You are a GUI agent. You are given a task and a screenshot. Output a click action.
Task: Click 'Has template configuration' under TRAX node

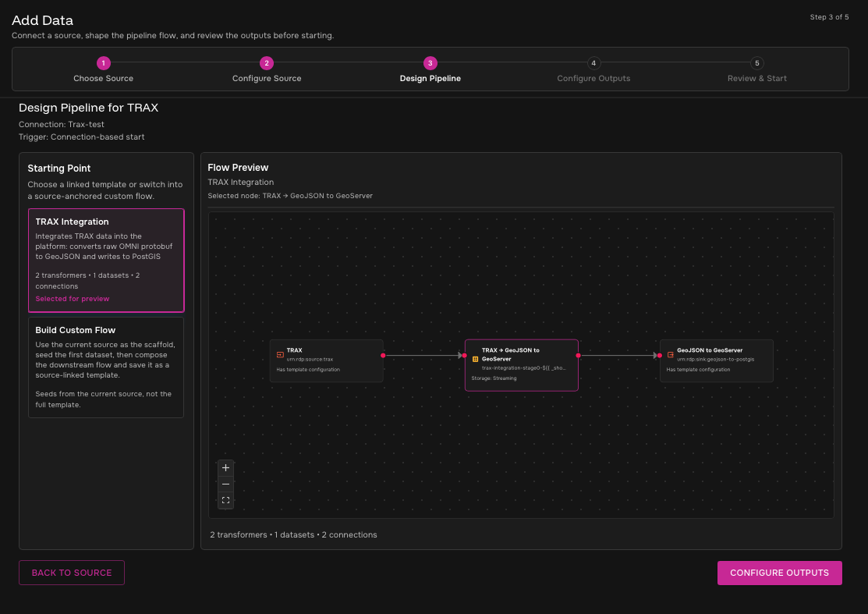[x=308, y=369]
